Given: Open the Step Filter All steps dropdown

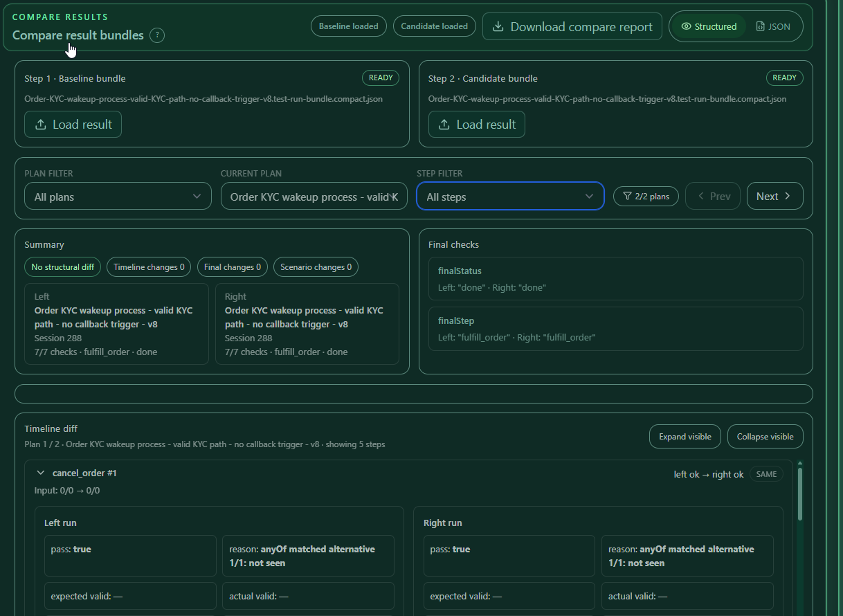Looking at the screenshot, I should point(510,196).
